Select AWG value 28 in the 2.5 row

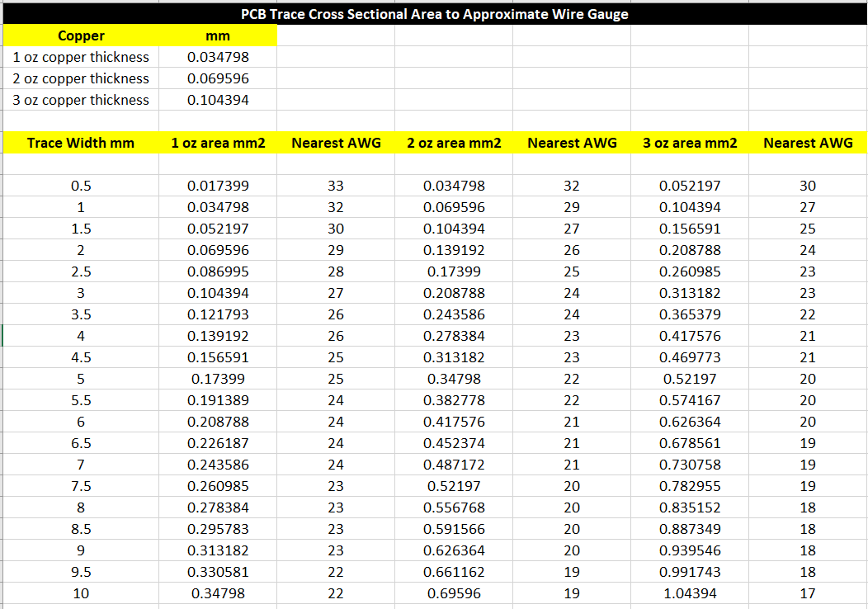tap(336, 271)
